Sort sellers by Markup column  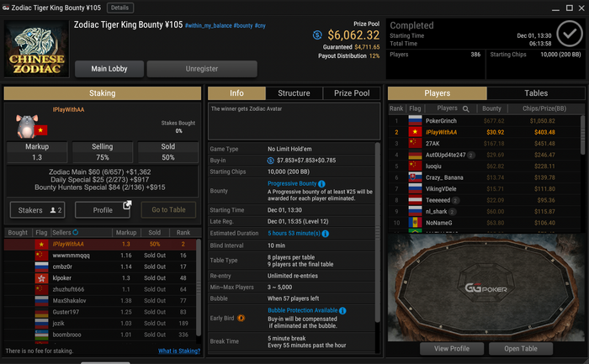126,233
